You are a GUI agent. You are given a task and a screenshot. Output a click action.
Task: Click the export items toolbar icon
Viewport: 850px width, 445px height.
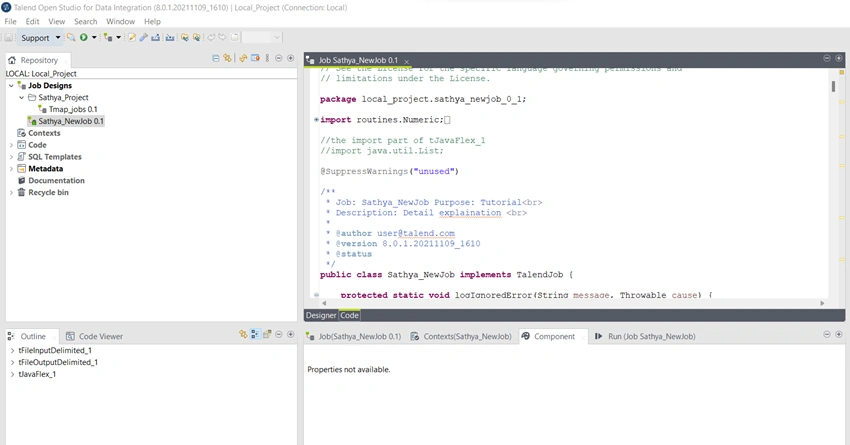click(156, 37)
